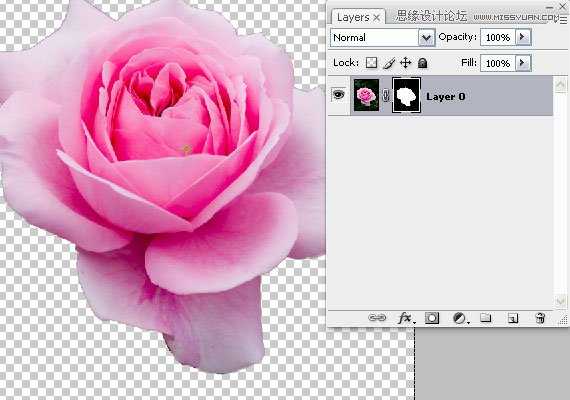The width and height of the screenshot is (570, 400).
Task: Create a new layer
Action: point(513,318)
